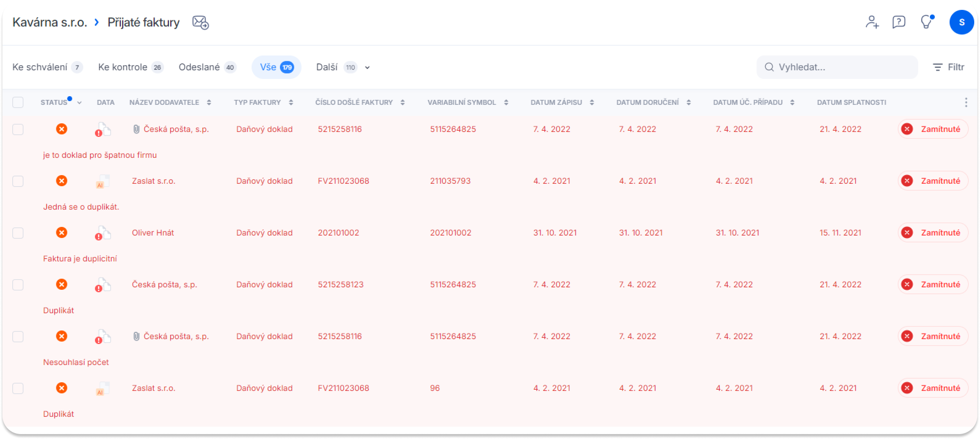Click the lightbulb tips icon
The width and height of the screenshot is (980, 439).
[x=927, y=22]
